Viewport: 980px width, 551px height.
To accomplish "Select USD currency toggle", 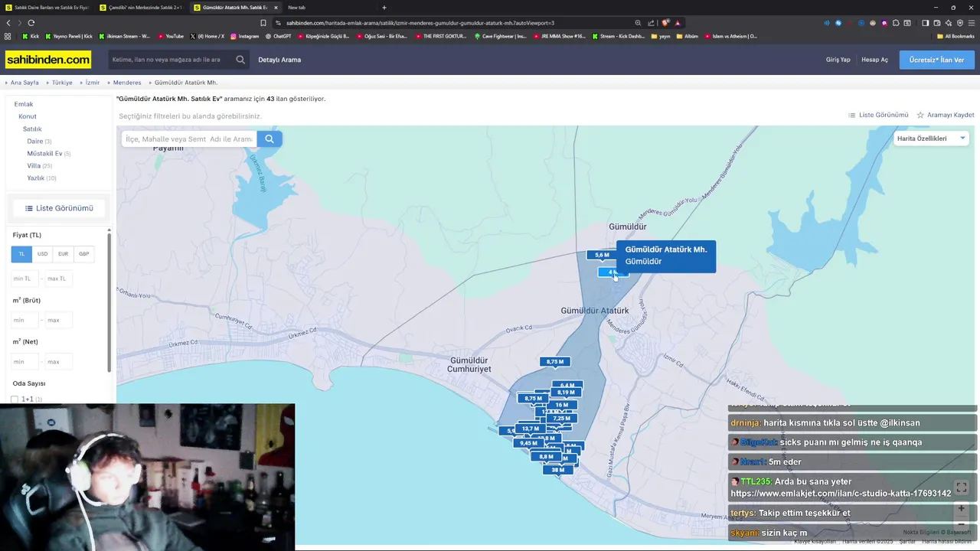I will (x=42, y=254).
